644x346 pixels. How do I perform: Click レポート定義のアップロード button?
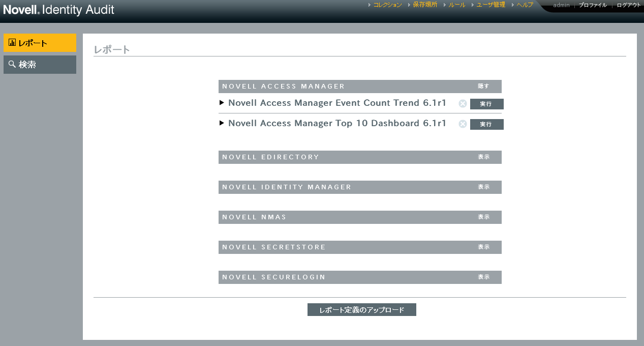coord(362,310)
